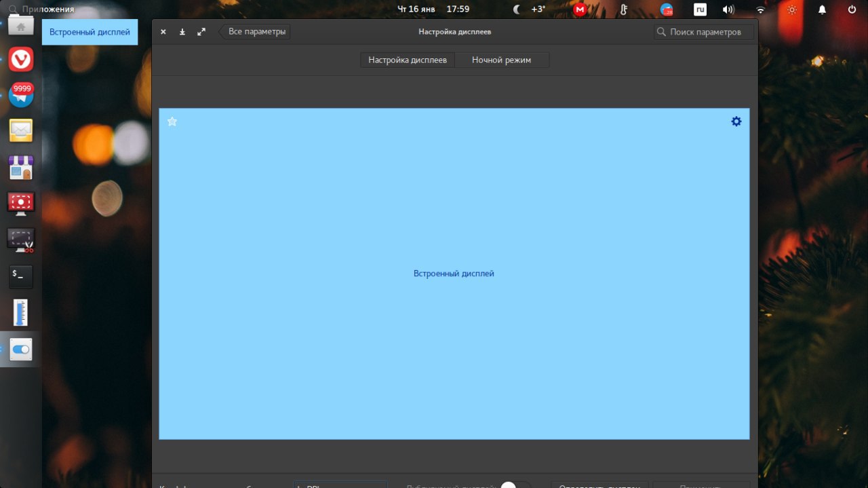Close the display settings window
The image size is (868, 488).
(x=163, y=32)
